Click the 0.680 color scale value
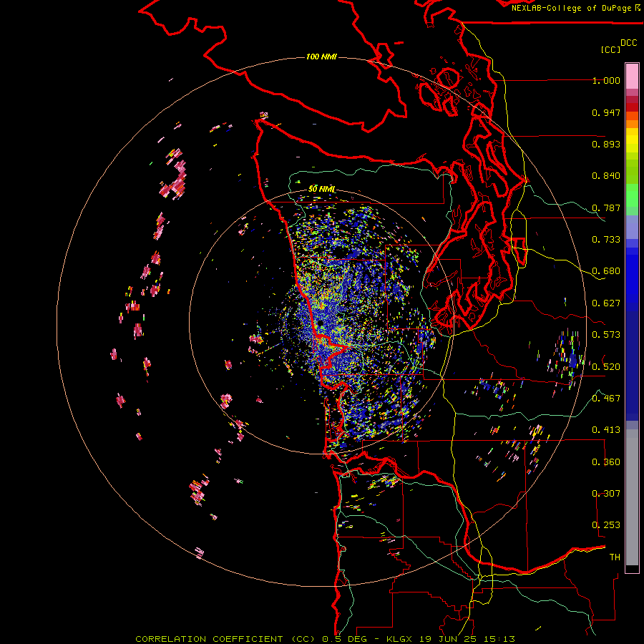 click(x=606, y=271)
